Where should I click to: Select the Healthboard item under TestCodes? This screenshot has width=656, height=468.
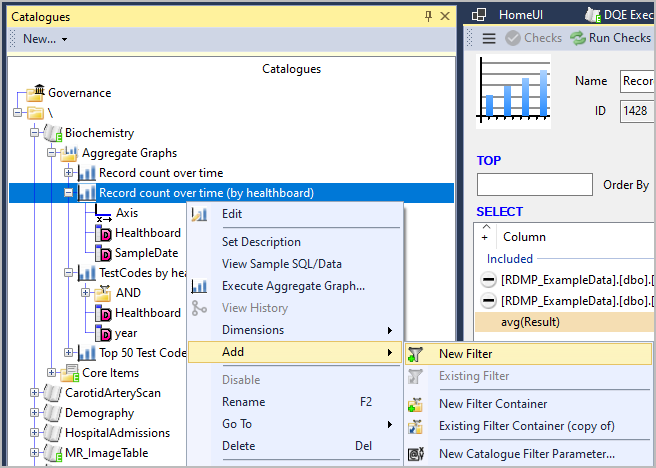tap(148, 313)
